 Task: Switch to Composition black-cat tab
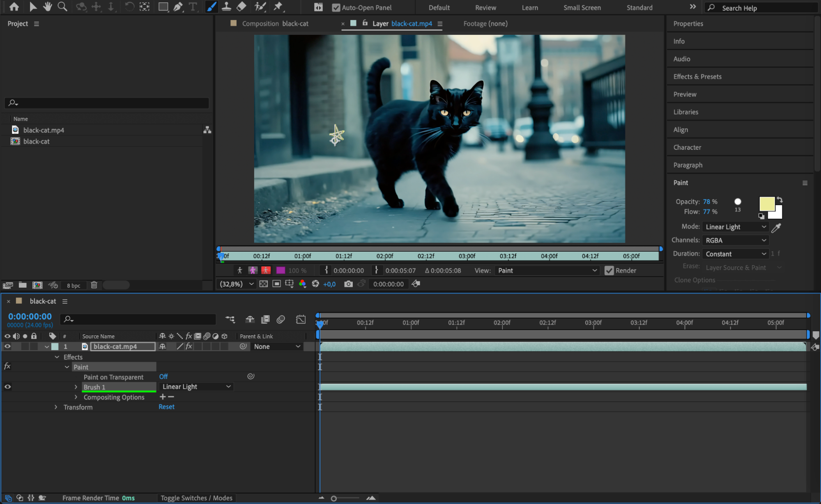tap(275, 24)
